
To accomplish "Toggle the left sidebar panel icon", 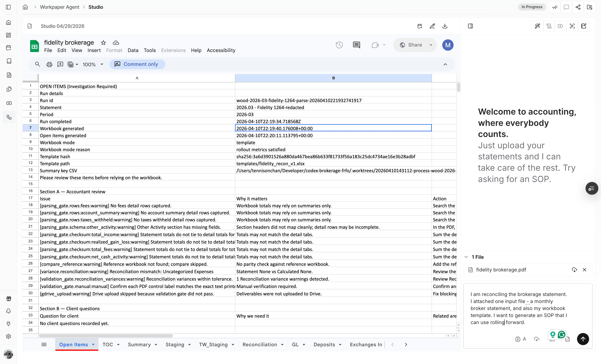I will coord(8,7).
